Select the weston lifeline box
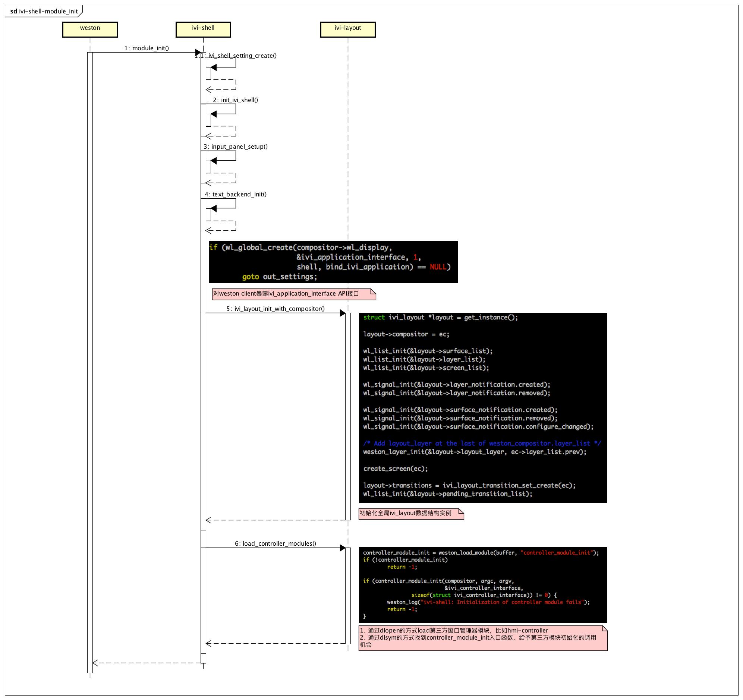Image resolution: width=743 pixels, height=700 pixels. [90, 29]
